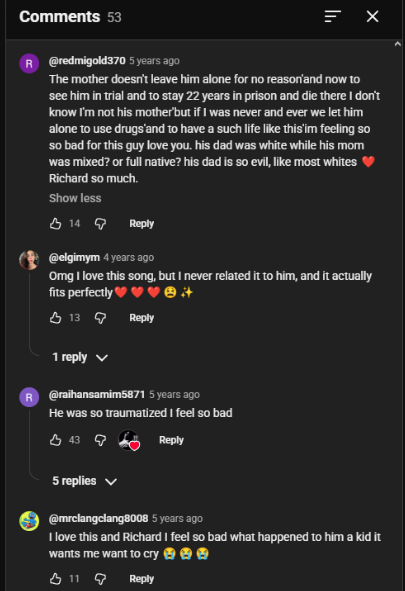This screenshot has height=591, width=405.
Task: Close the Comments panel
Action: point(372,16)
